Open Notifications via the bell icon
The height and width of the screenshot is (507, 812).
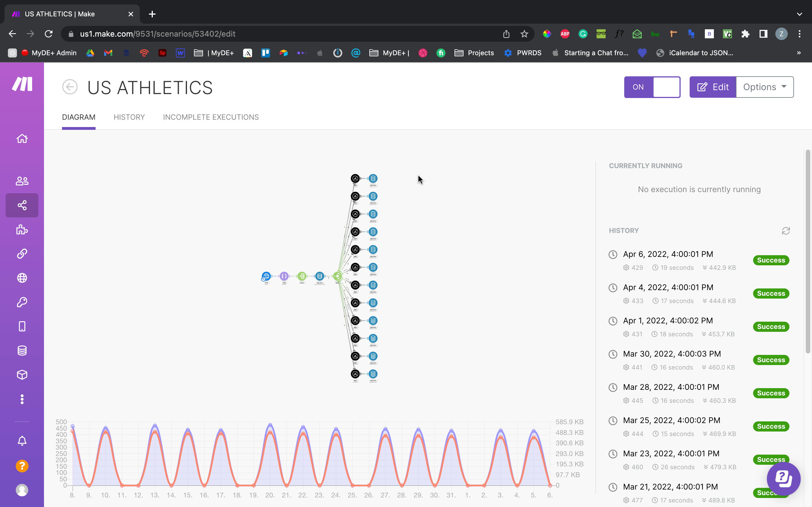click(22, 441)
